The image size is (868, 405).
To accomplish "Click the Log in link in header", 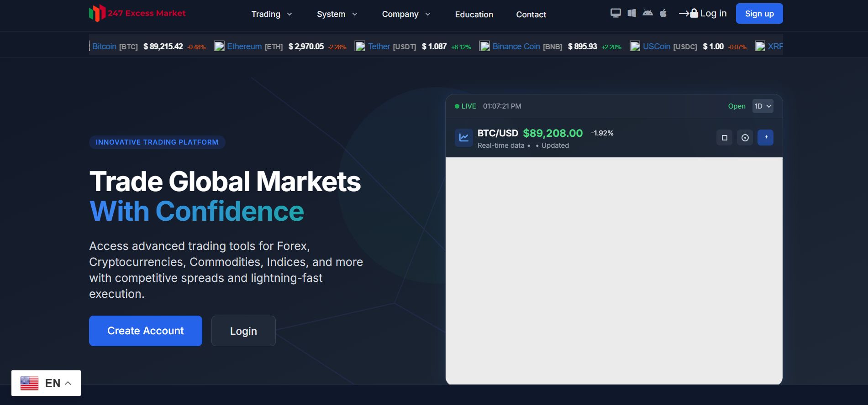I will click(703, 14).
